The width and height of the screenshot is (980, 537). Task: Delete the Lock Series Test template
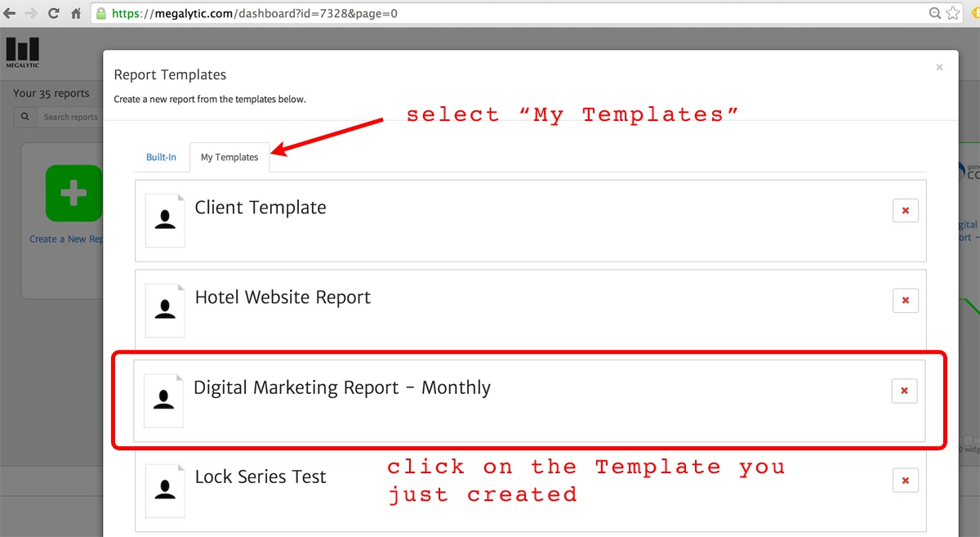point(905,480)
